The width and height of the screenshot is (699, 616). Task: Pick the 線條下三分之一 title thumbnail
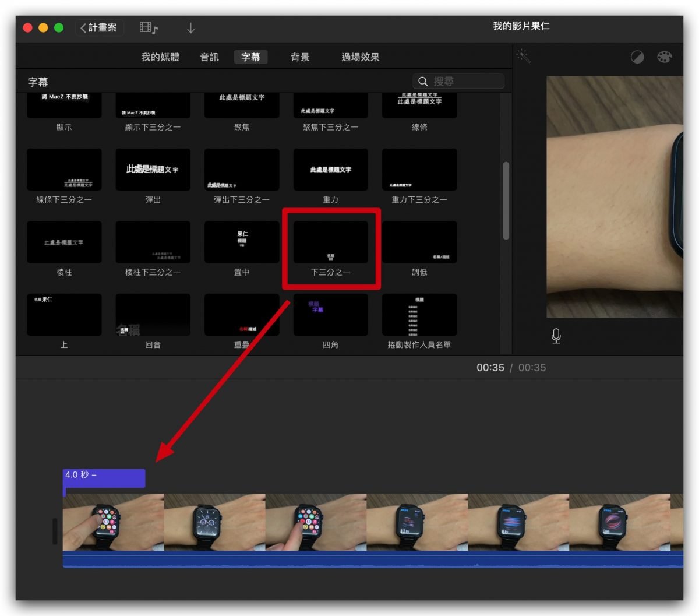64,170
